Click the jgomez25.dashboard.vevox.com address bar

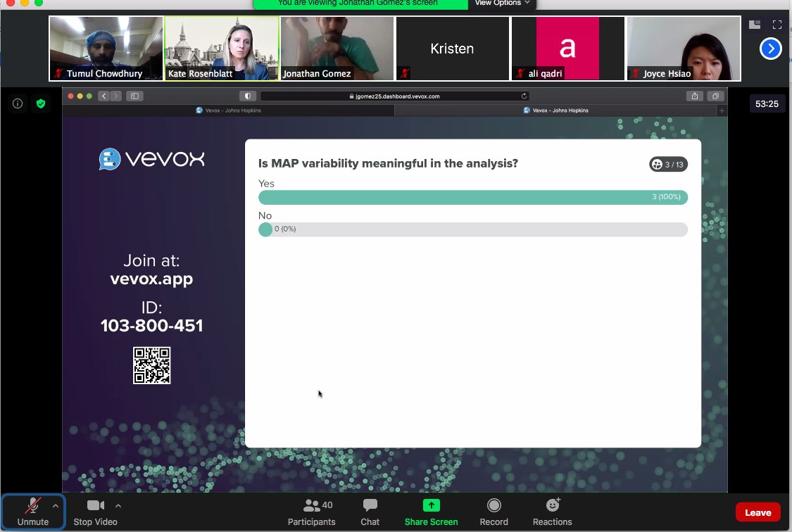pyautogui.click(x=394, y=96)
